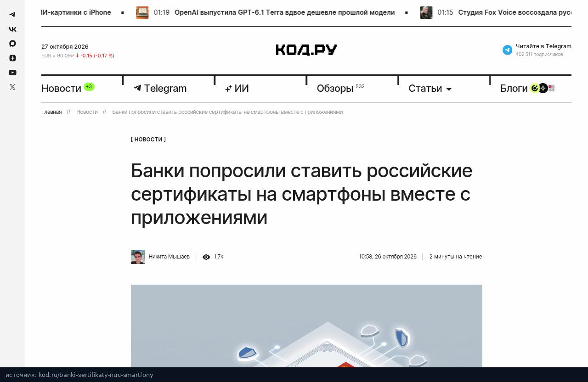Open ticker headline about OpenAI GPT-6.1 Terra
This screenshot has width=588, height=382.
[x=284, y=12]
